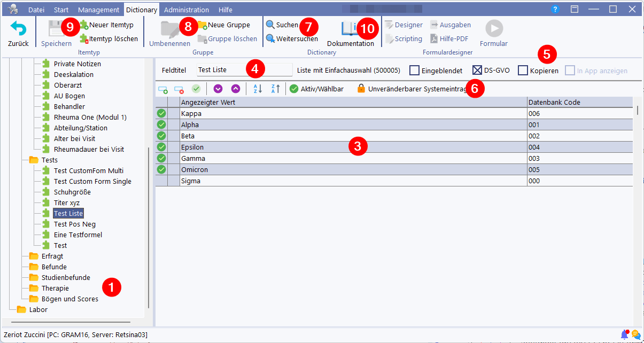
Task: Open the Administration menu tab
Action: (x=186, y=10)
